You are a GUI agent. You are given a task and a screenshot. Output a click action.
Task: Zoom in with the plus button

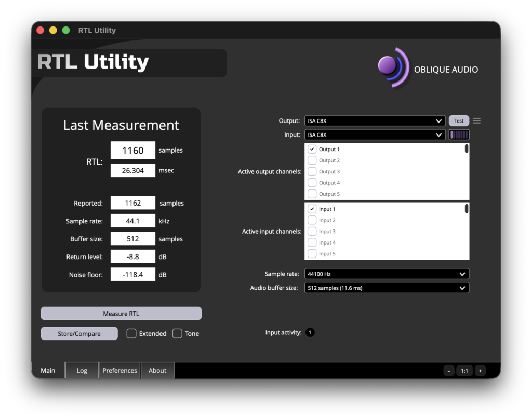click(480, 371)
